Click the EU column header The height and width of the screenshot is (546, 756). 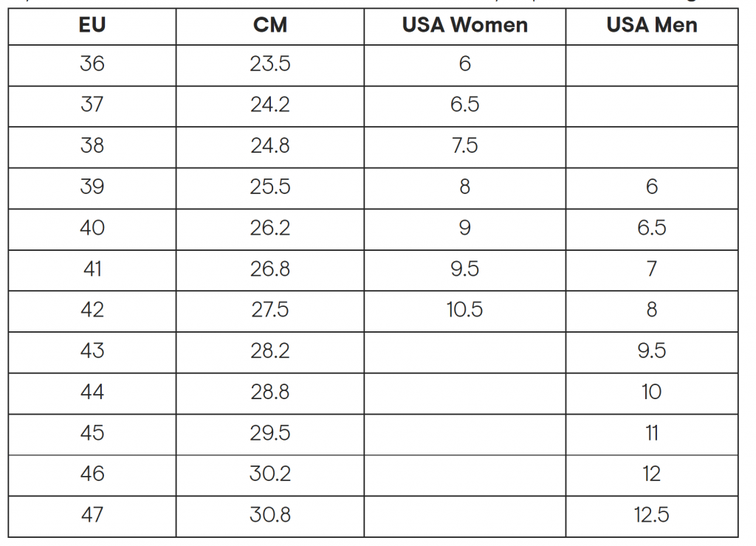[x=92, y=26]
